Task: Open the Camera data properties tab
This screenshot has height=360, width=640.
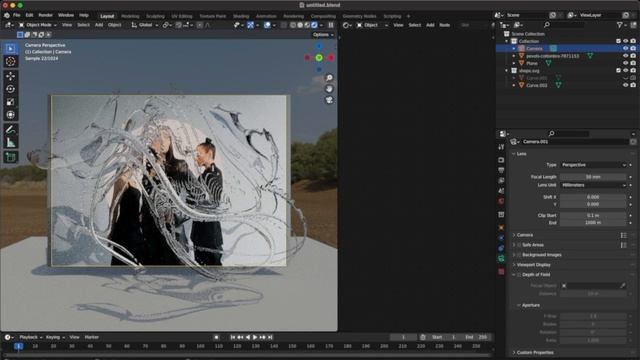Action: point(501,258)
